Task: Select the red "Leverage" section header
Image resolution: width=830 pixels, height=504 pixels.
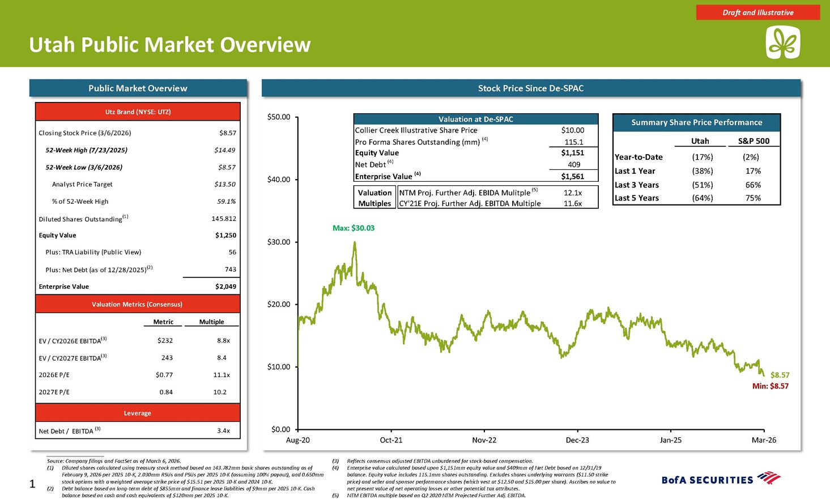Action: [138, 413]
